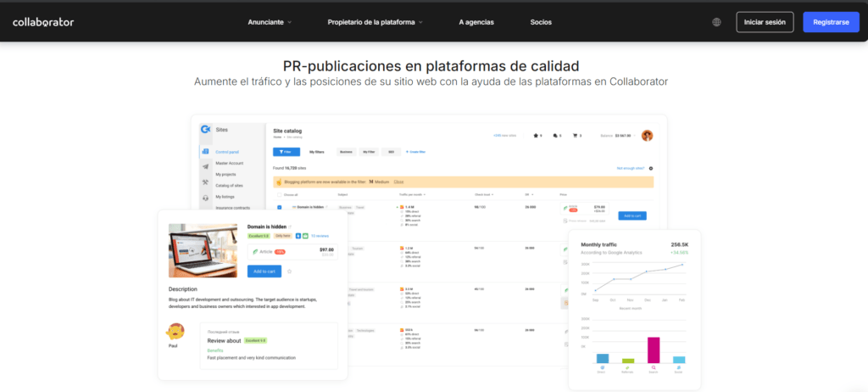Image resolution: width=868 pixels, height=392 pixels.
Task: Sort by the Check trust column
Action: tap(484, 194)
